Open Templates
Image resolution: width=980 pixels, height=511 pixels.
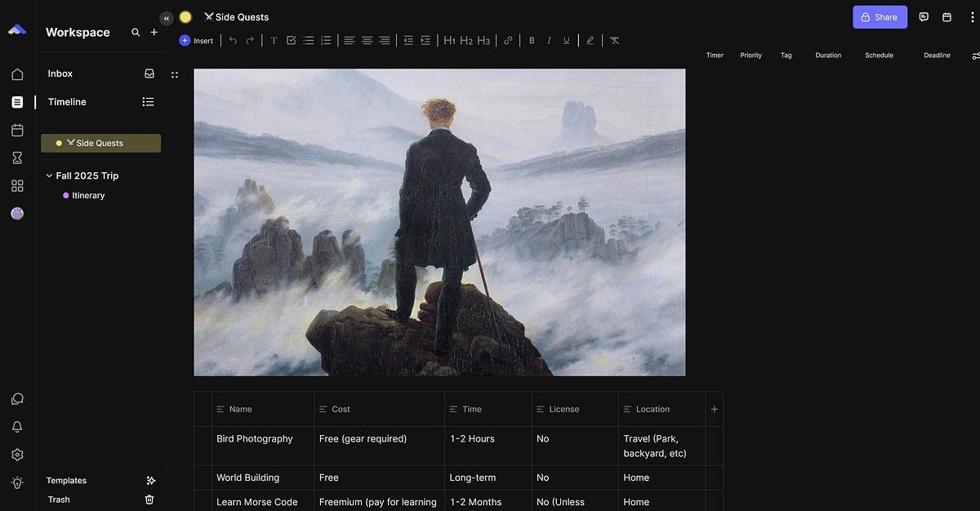tap(66, 481)
